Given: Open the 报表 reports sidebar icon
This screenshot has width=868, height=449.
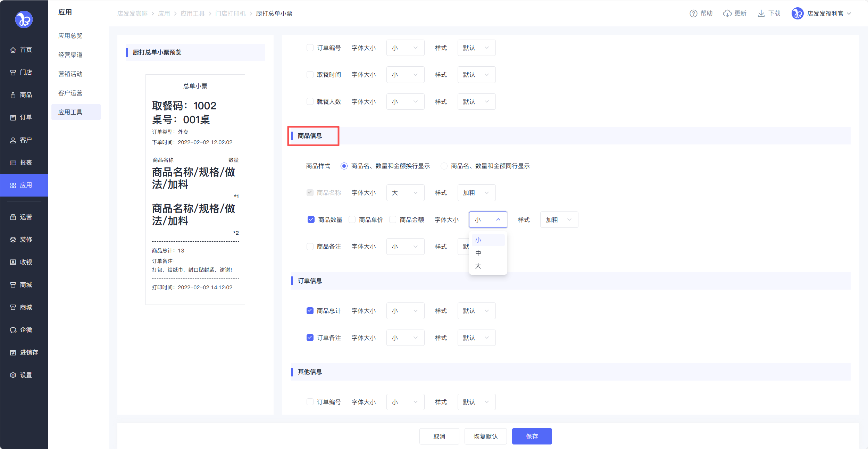Looking at the screenshot, I should [x=13, y=163].
